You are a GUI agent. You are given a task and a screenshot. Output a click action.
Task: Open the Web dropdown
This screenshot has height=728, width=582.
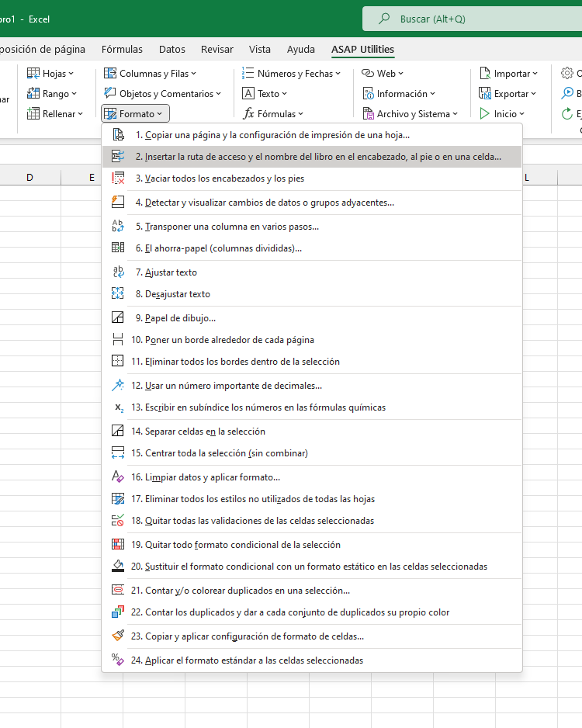point(383,74)
